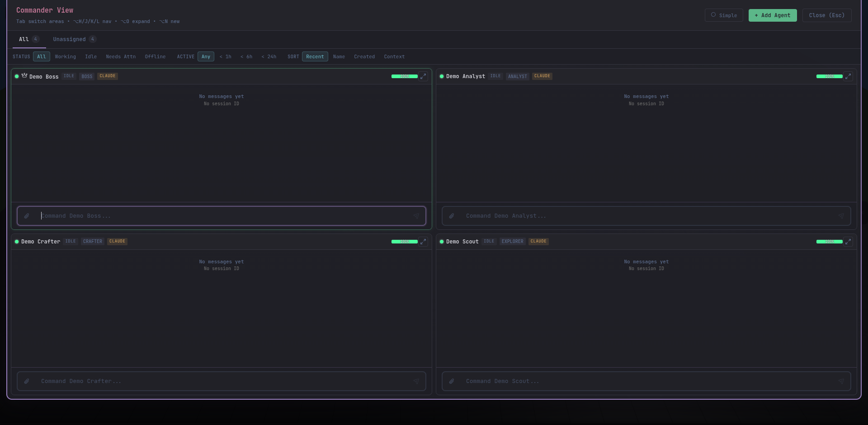This screenshot has height=425, width=868.
Task: Click Demo Analyst context progress bar
Action: 830,76
